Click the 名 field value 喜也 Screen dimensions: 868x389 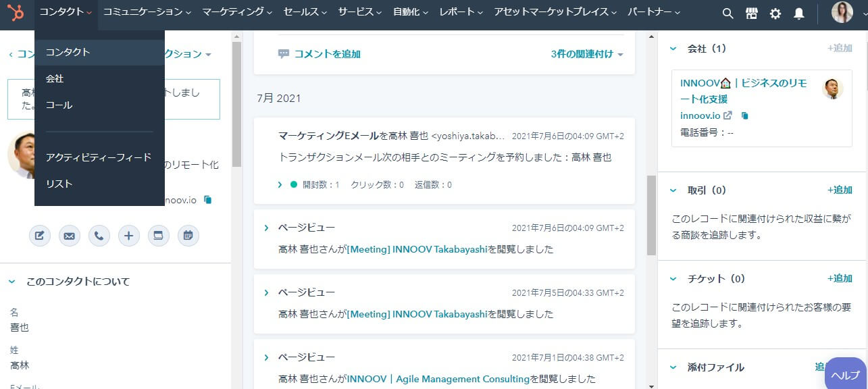point(20,328)
